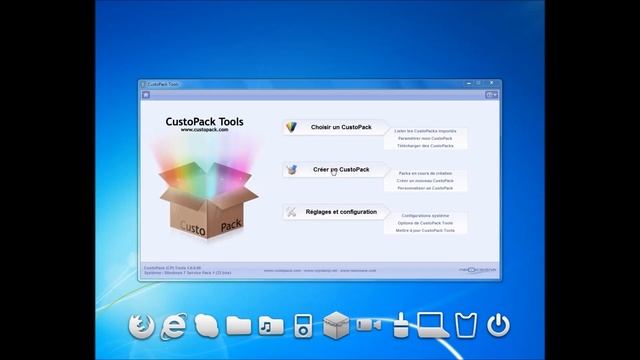The height and width of the screenshot is (360, 640).
Task: Open Firefox from the dock
Action: pos(142,326)
